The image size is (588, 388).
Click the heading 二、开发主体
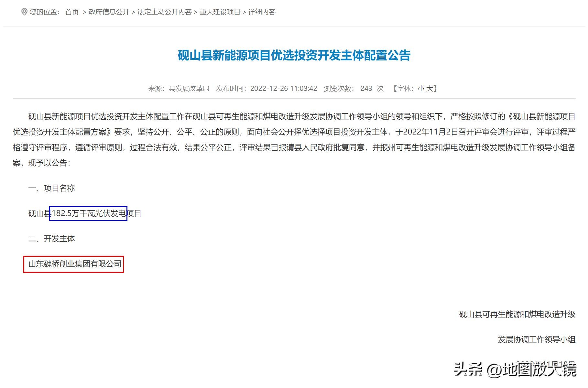(x=52, y=239)
